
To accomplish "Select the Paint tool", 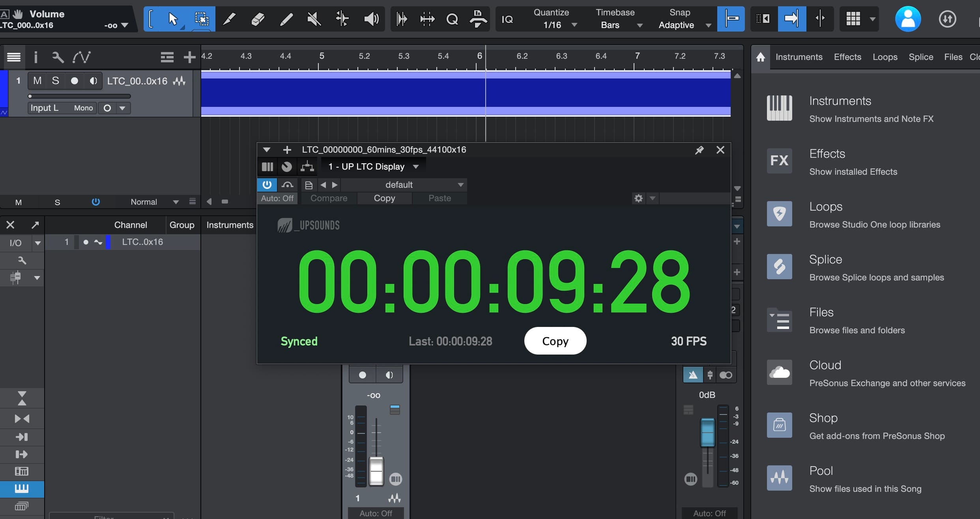I will click(x=286, y=19).
